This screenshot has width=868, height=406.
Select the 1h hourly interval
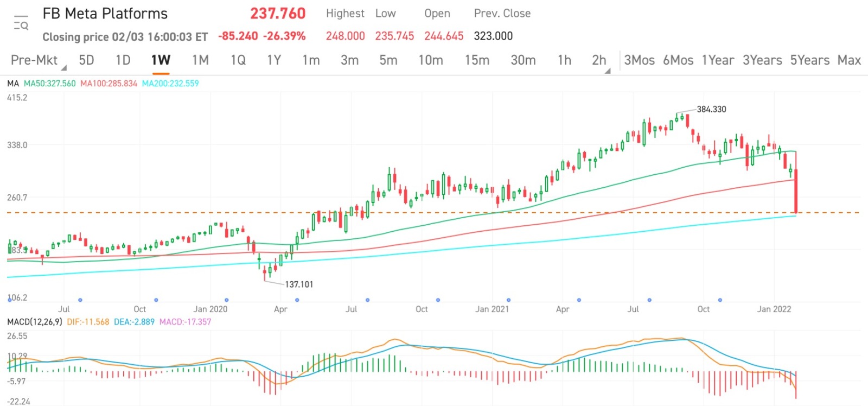pyautogui.click(x=564, y=60)
